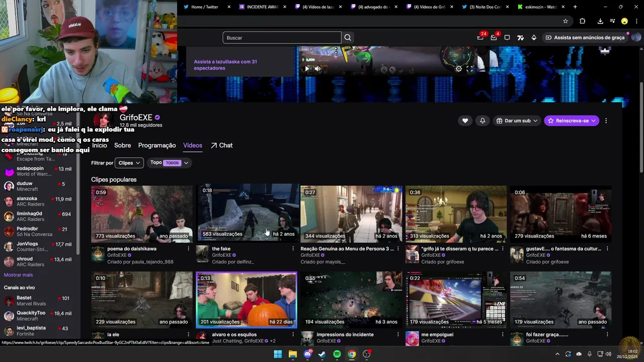Open Chrome media controls icon
This screenshot has height=362, width=644.
tap(612, 21)
